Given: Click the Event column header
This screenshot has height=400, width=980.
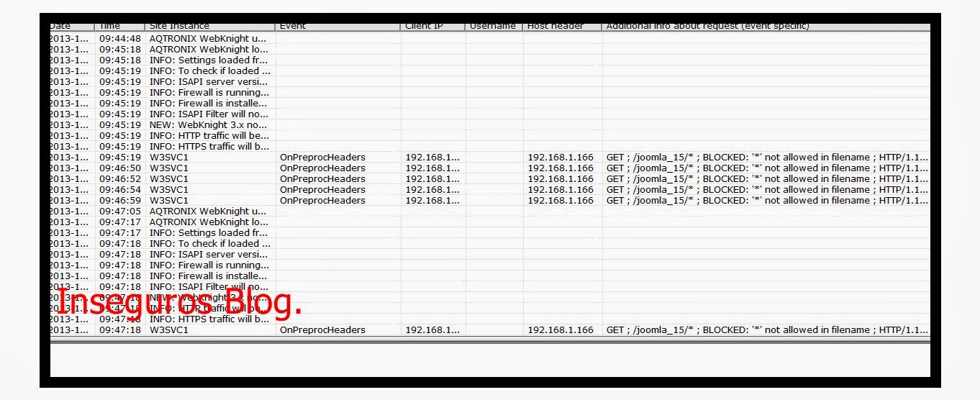Looking at the screenshot, I should coord(337,27).
